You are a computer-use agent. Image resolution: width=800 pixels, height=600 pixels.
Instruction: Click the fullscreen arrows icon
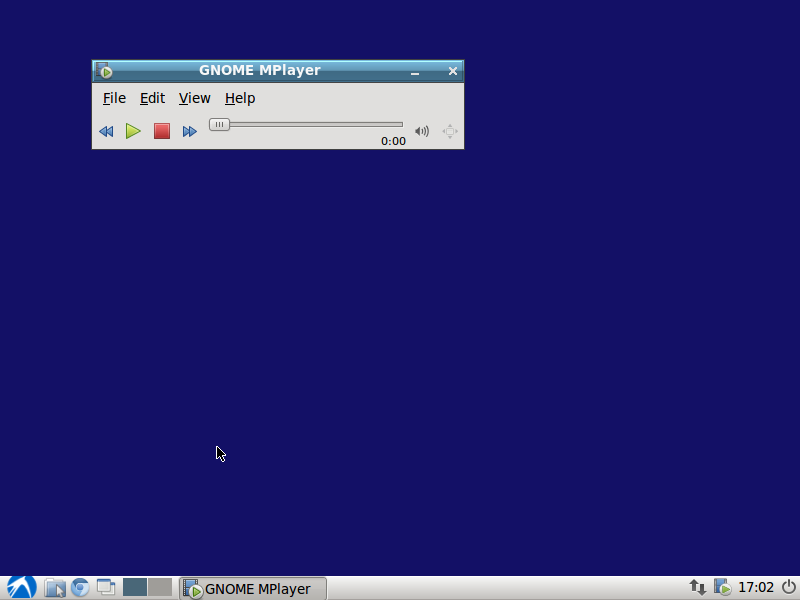pos(450,131)
